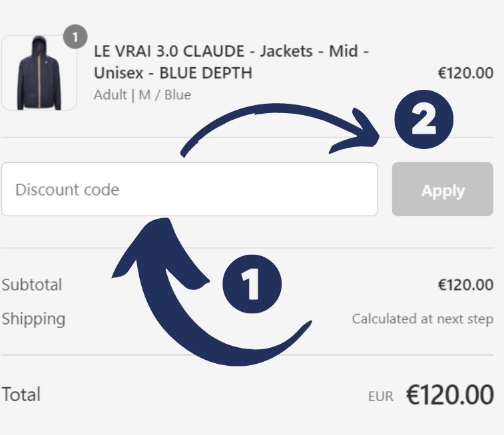Open the blue jacket product thumbnail
The image size is (504, 435).
[39, 73]
